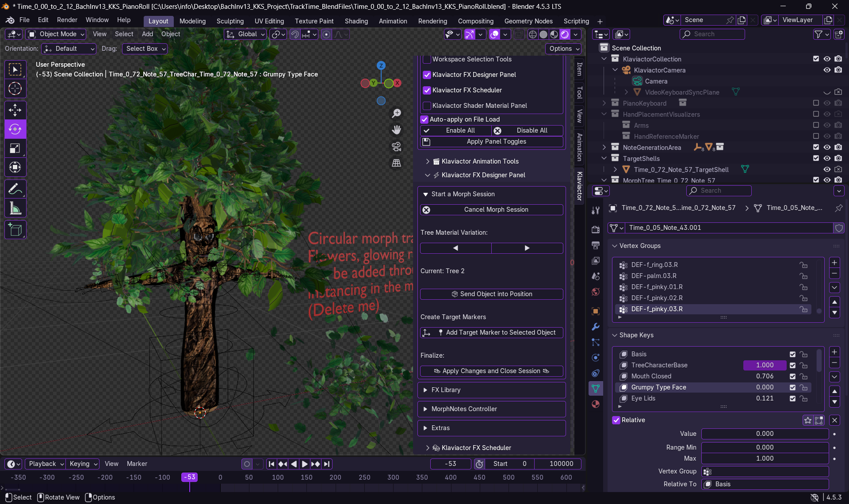Screen dimensions: 849x504
Task: Expand the PianoKeyboard collection
Action: click(x=604, y=103)
